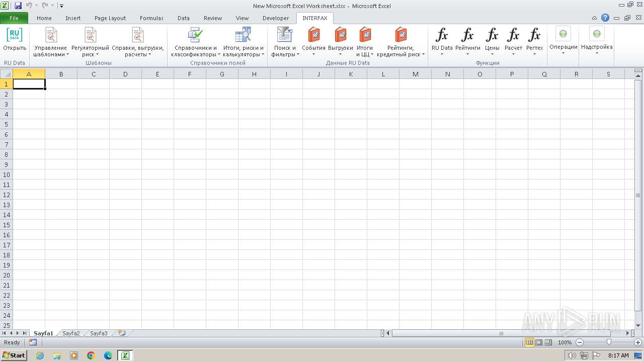
Task: Click the 100% zoom level
Action: click(x=565, y=342)
